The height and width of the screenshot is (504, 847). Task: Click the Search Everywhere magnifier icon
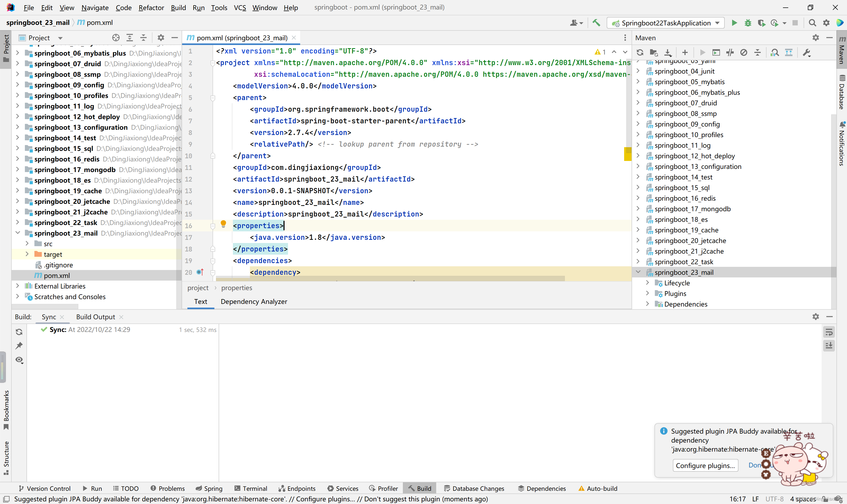[812, 23]
